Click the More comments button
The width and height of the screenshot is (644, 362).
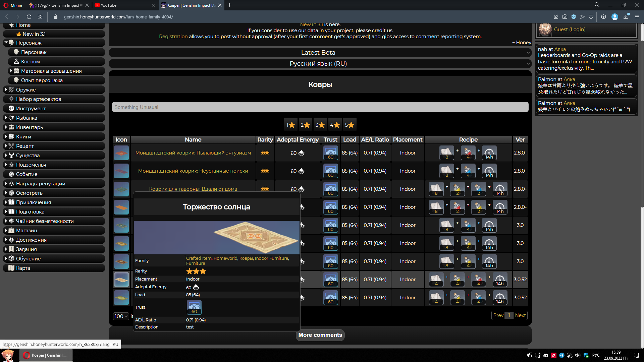click(320, 335)
